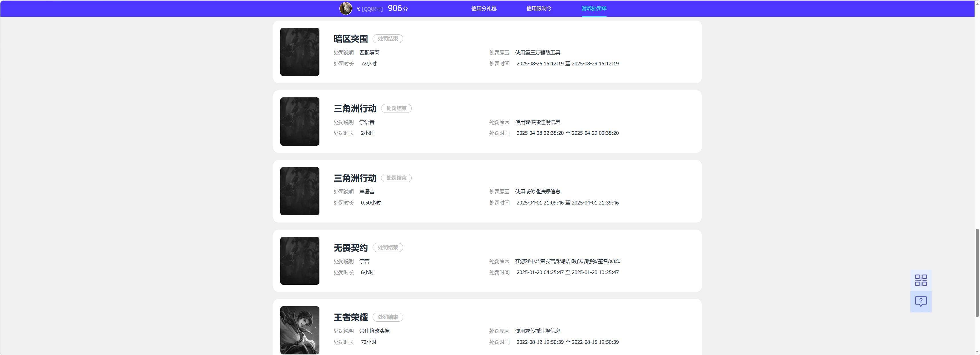Screen dimensions: 980x355
Task: Click 处罚结束 badge in 2小时 三角洲行动 card
Action: pos(396,108)
